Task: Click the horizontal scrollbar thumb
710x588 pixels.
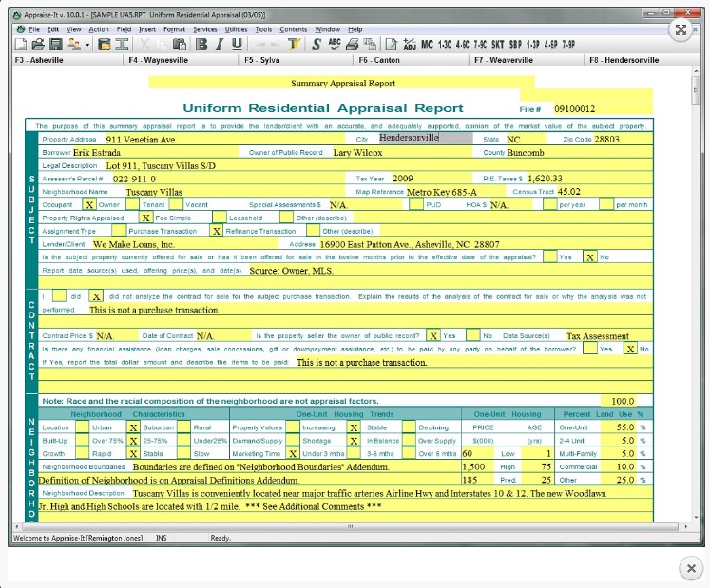Action: pyautogui.click(x=350, y=527)
